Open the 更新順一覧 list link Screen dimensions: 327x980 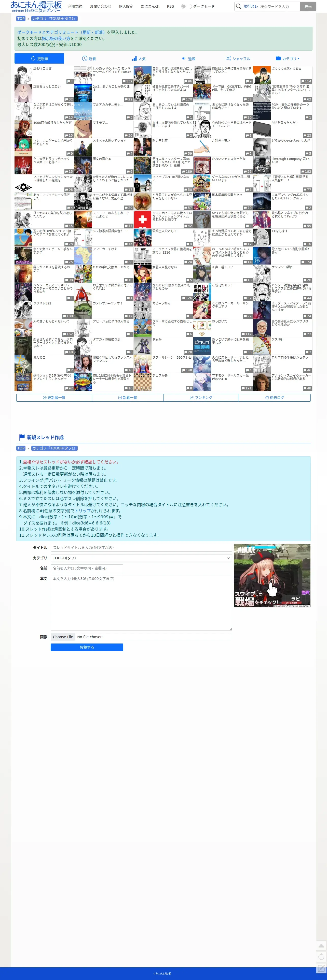point(54,398)
